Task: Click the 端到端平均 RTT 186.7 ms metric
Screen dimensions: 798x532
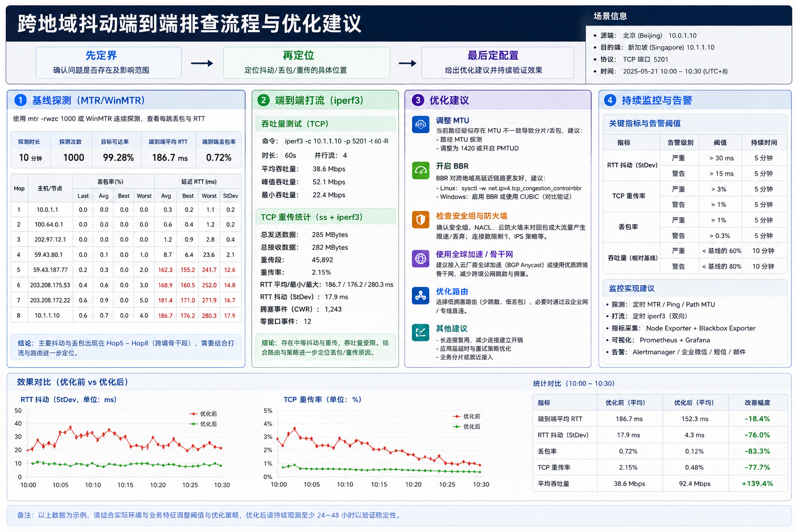Action: (169, 150)
